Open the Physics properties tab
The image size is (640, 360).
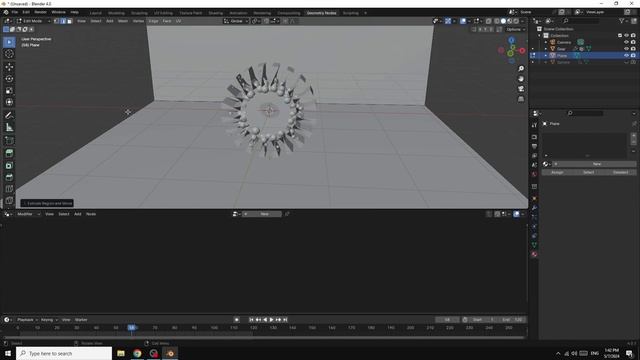point(534,227)
